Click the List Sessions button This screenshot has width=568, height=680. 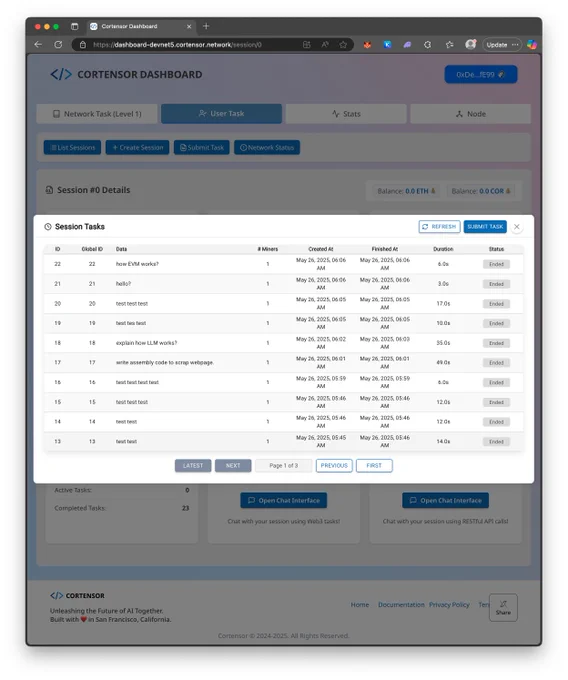[72, 147]
